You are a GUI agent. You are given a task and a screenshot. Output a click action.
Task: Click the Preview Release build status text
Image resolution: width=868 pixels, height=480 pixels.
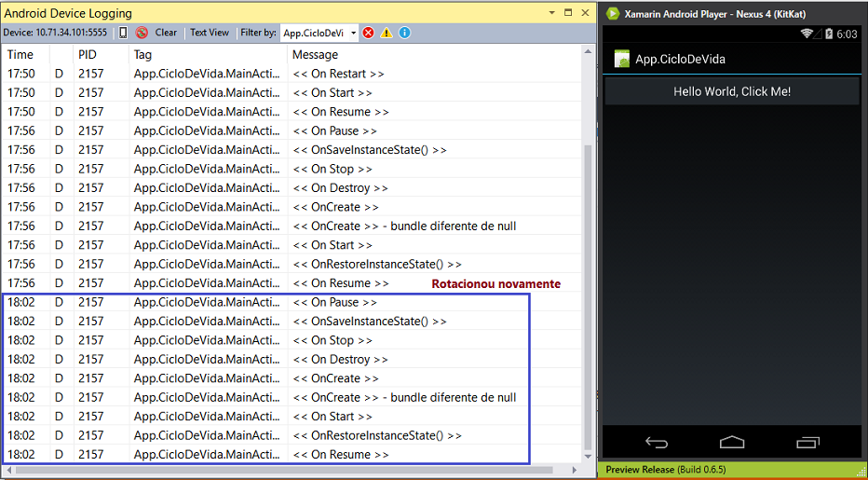point(665,470)
